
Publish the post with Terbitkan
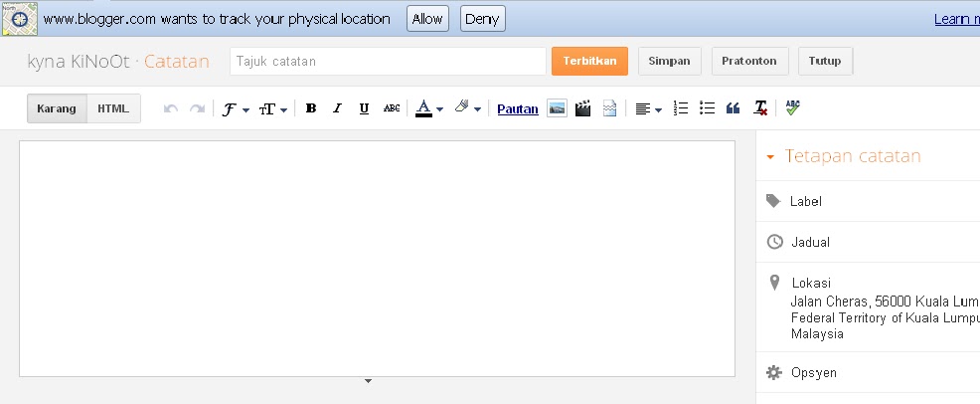pos(589,61)
